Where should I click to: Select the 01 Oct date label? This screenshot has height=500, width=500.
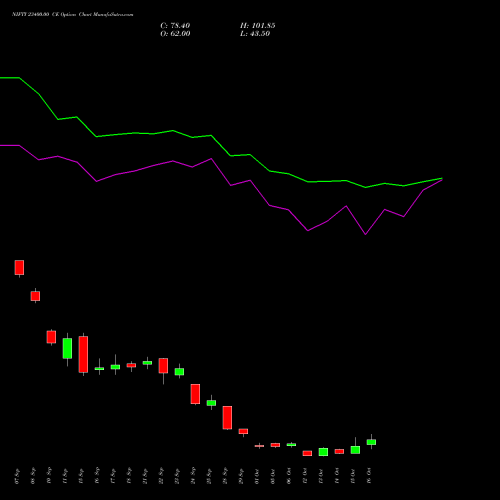pyautogui.click(x=257, y=476)
